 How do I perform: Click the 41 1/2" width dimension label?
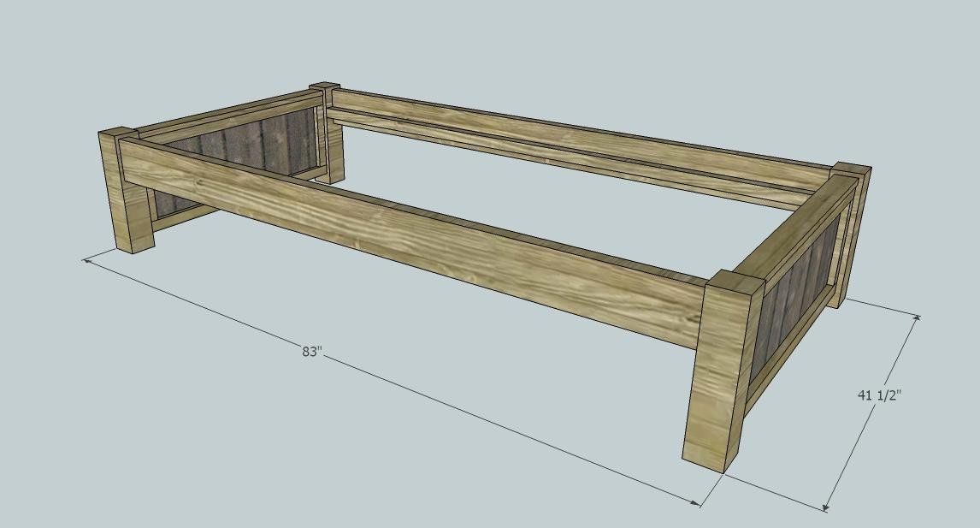pyautogui.click(x=879, y=395)
